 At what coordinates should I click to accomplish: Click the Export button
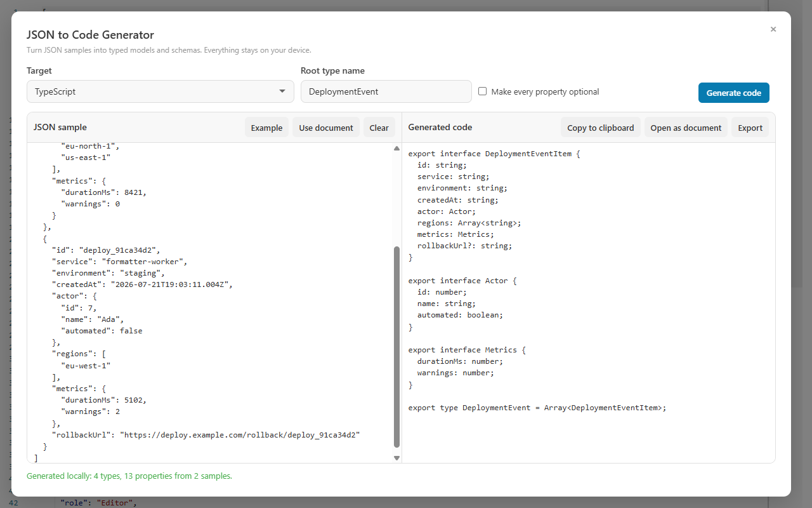tap(750, 128)
